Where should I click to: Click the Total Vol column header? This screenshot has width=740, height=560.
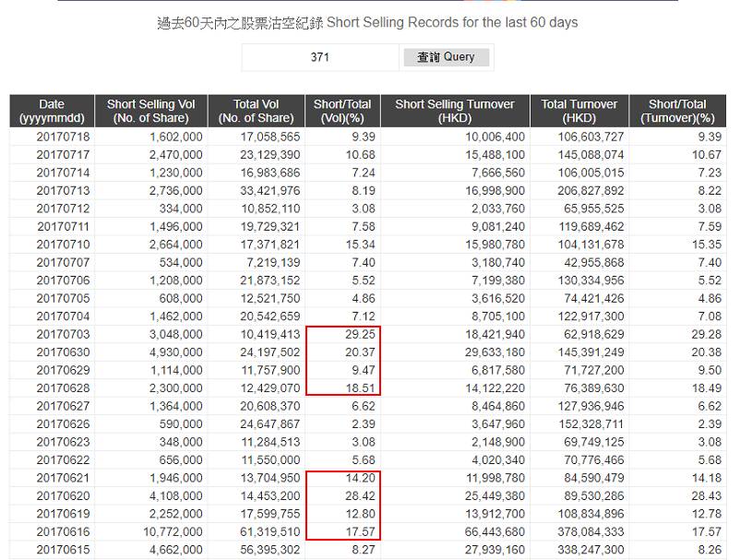(x=256, y=111)
